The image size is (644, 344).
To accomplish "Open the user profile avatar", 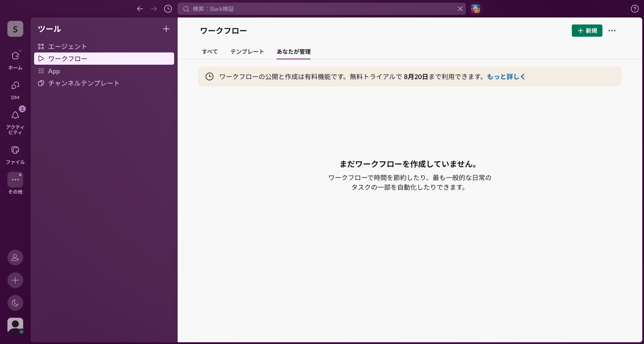I will 15,326.
